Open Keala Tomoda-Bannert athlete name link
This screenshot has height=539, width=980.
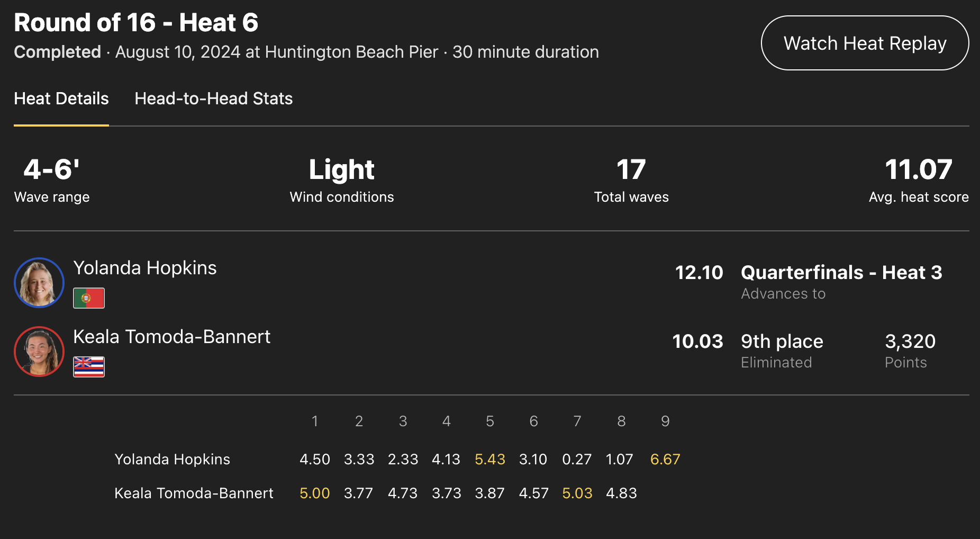tap(171, 337)
